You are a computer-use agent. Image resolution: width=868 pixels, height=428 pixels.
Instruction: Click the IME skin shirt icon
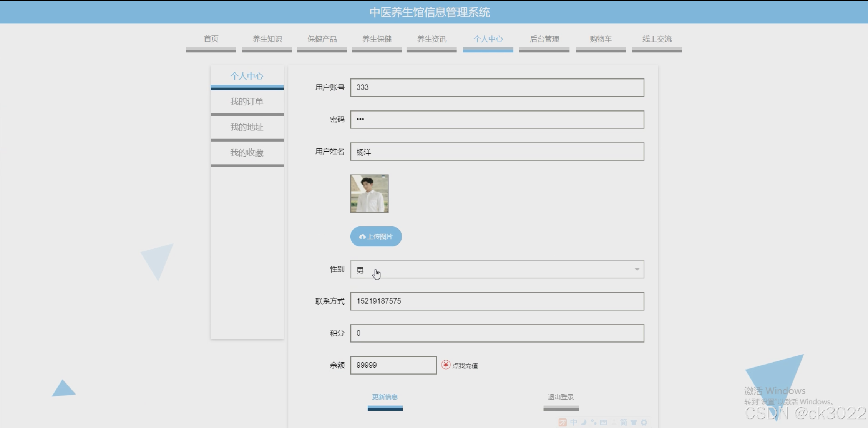point(634,422)
